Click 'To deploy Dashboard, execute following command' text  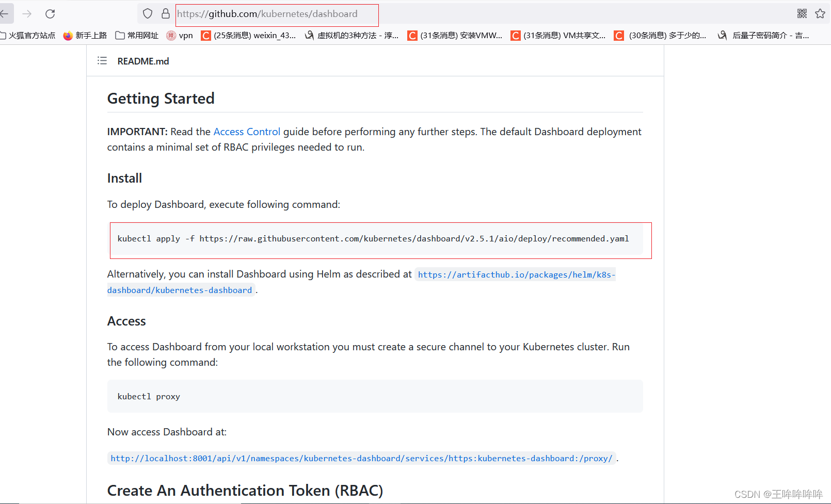click(223, 204)
